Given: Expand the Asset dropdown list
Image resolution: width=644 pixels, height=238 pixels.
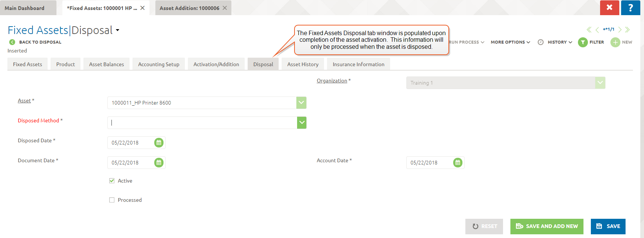Looking at the screenshot, I should [301, 103].
